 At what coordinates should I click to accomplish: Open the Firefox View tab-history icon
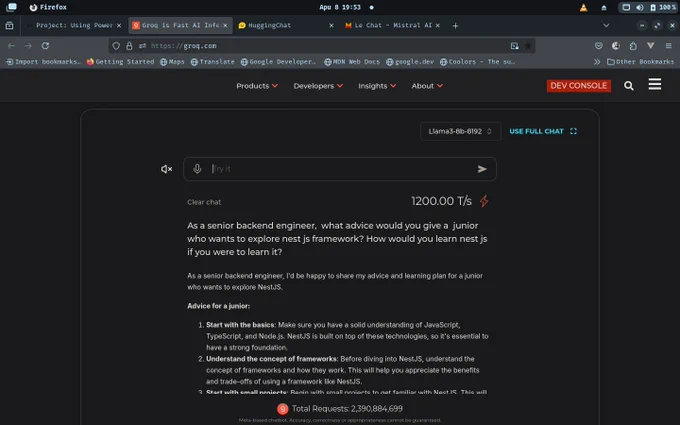(x=9, y=26)
